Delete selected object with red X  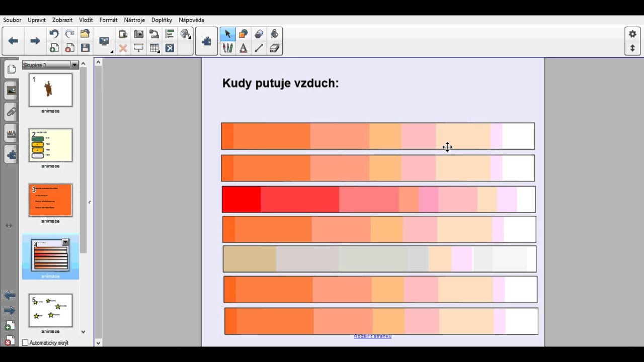click(x=123, y=48)
